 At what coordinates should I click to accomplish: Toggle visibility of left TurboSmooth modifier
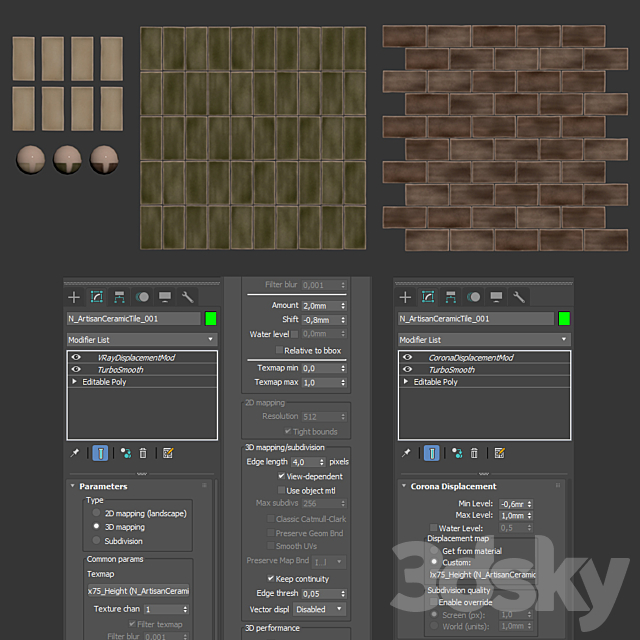coord(76,369)
